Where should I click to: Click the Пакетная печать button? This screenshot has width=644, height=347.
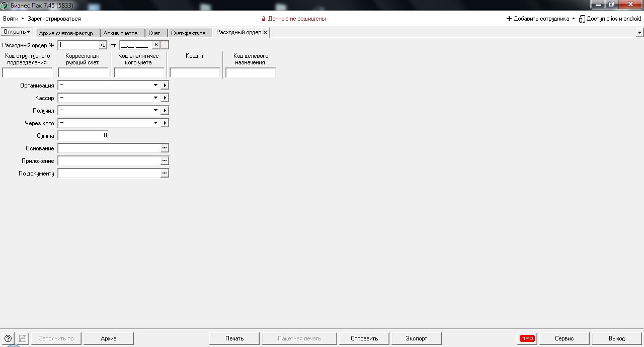tap(299, 338)
